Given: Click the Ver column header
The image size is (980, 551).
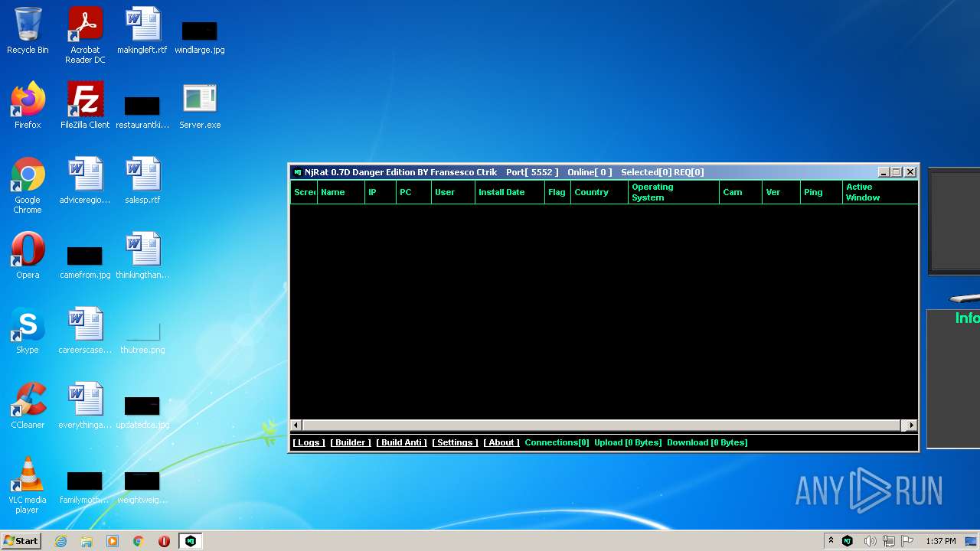Looking at the screenshot, I should [x=782, y=192].
